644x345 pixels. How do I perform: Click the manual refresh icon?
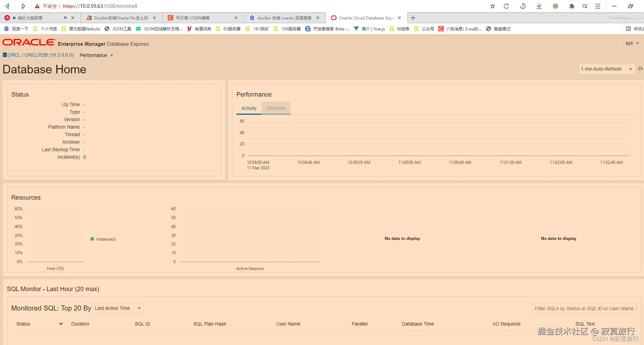640,69
